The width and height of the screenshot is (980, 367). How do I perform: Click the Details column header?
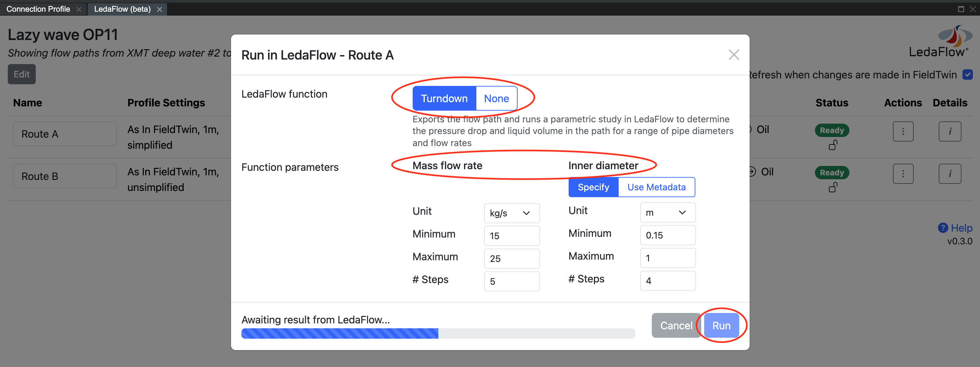pyautogui.click(x=949, y=103)
